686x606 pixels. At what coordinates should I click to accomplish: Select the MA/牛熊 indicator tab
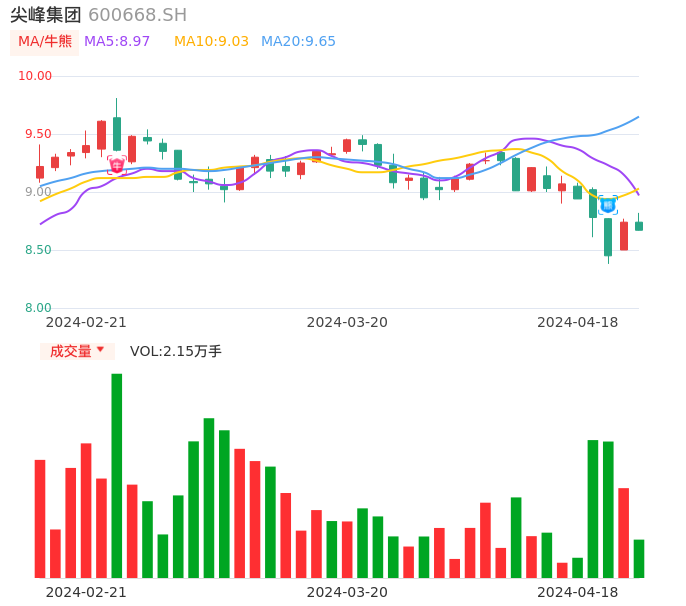point(45,42)
